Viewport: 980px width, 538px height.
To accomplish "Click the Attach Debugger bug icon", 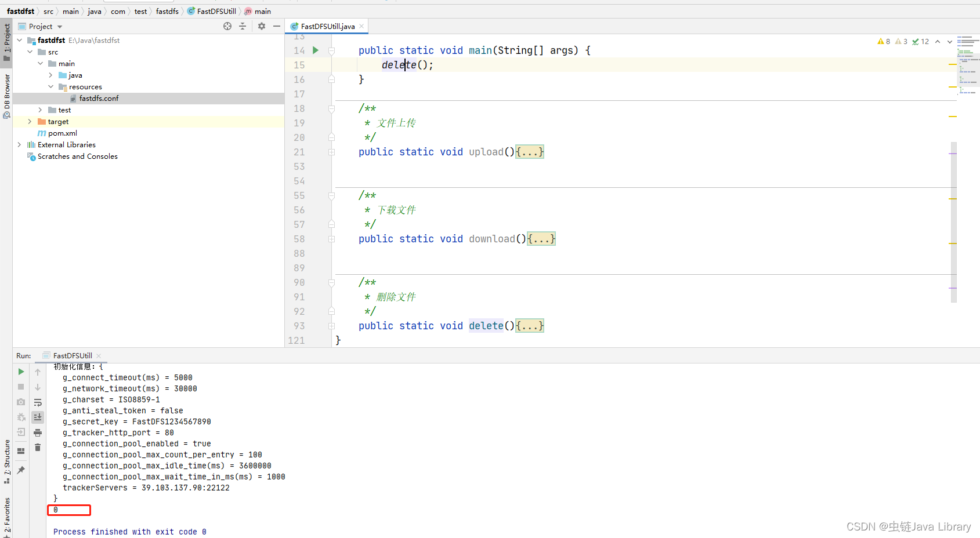I will coord(21,417).
